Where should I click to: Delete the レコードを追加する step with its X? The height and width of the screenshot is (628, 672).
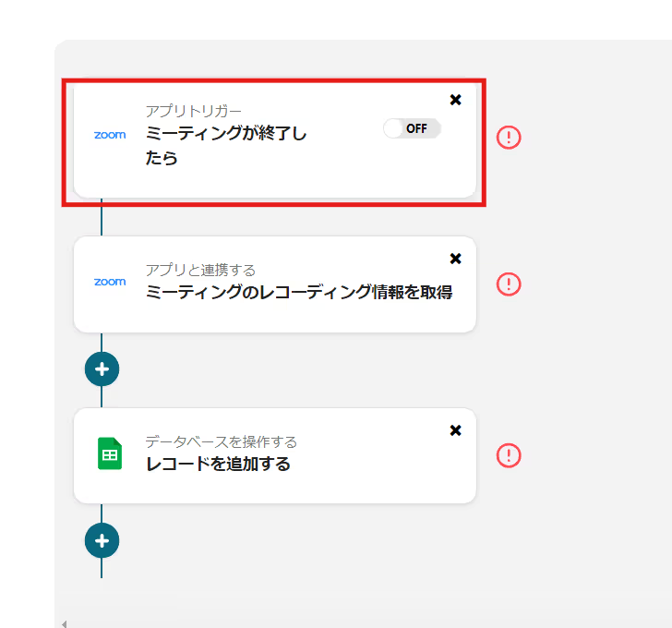455,430
